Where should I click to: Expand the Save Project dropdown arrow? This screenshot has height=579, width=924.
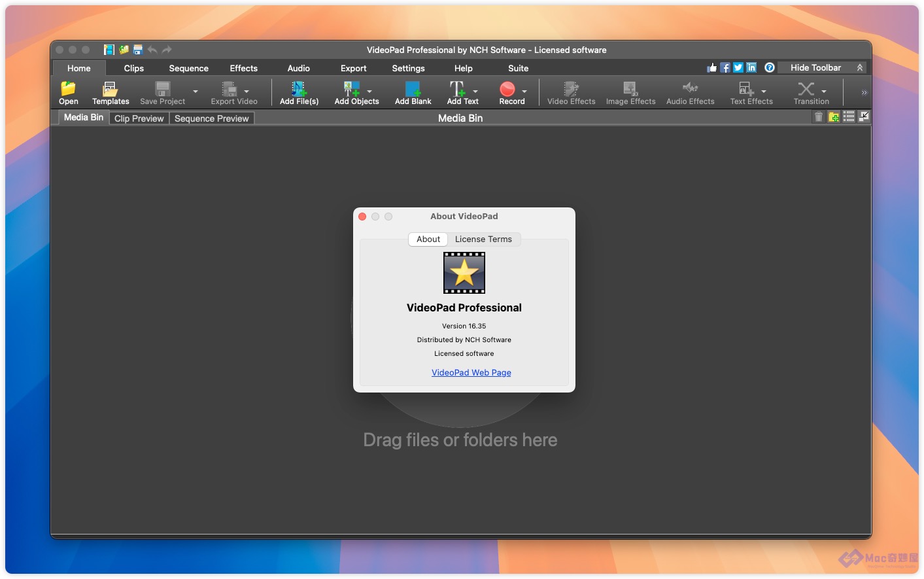(x=196, y=91)
